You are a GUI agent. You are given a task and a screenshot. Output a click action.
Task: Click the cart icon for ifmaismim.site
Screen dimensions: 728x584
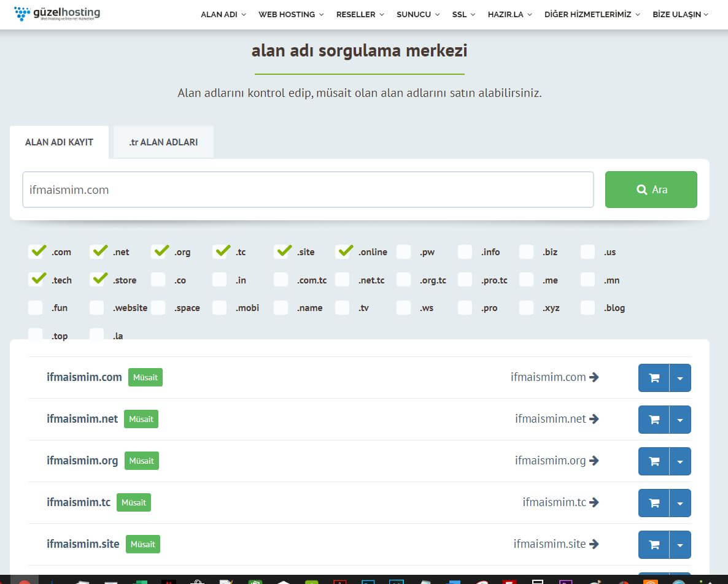[x=654, y=545]
